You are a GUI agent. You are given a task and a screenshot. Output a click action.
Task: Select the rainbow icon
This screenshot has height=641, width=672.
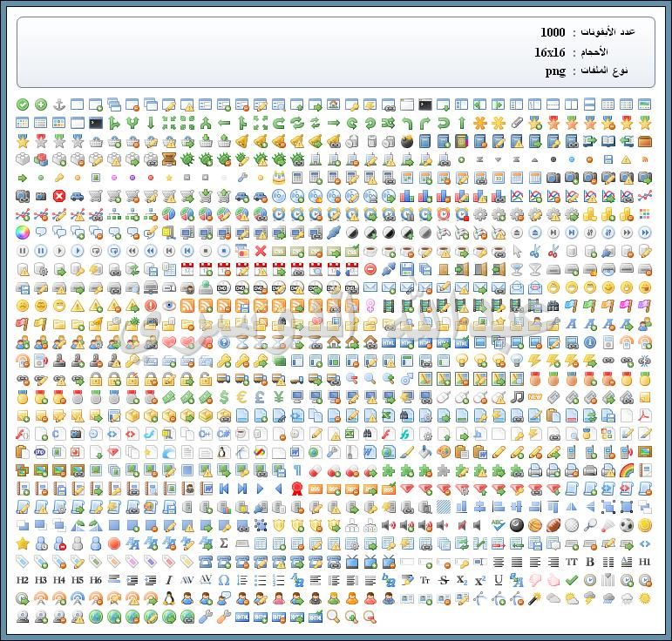click(x=627, y=470)
